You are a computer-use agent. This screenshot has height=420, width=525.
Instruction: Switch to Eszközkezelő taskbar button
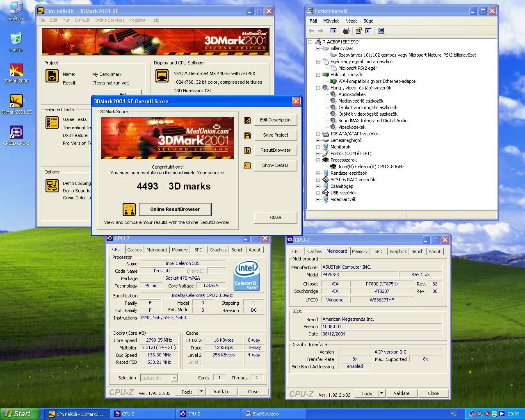(275, 414)
